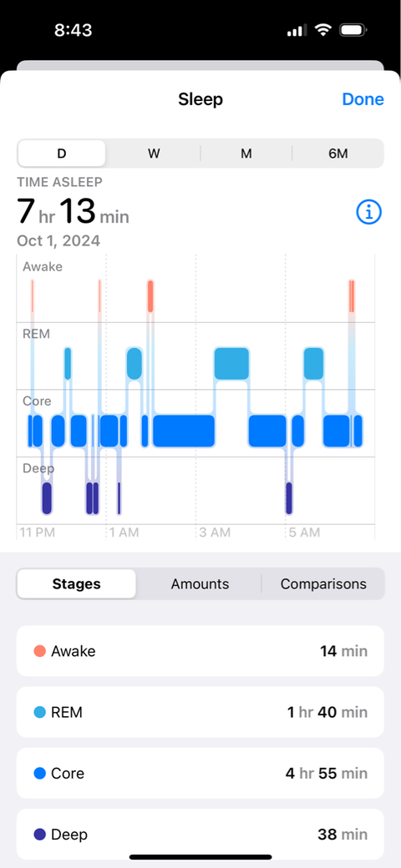The width and height of the screenshot is (401, 868).
Task: Select the Stages segment
Action: click(76, 583)
